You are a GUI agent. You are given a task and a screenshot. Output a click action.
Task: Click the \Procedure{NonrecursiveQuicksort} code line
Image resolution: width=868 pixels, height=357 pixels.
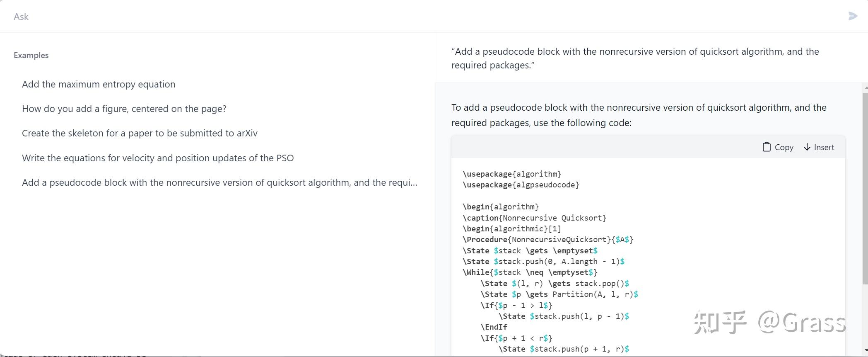tap(548, 240)
